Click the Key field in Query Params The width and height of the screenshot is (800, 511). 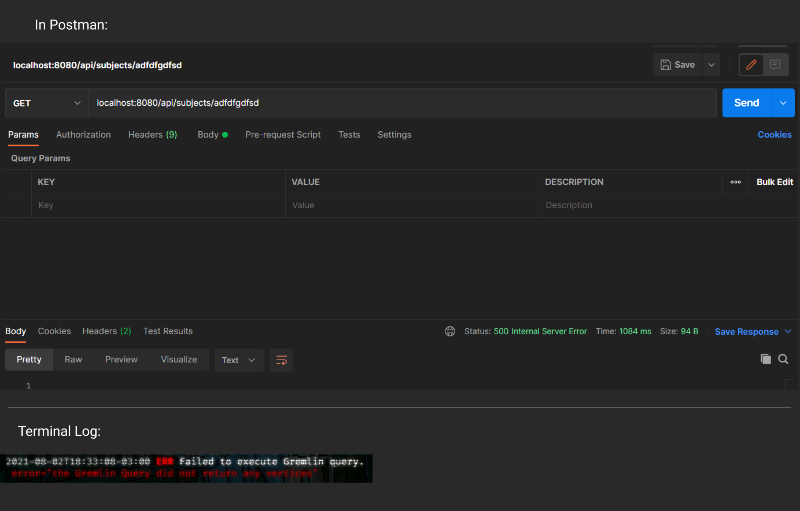pyautogui.click(x=158, y=205)
